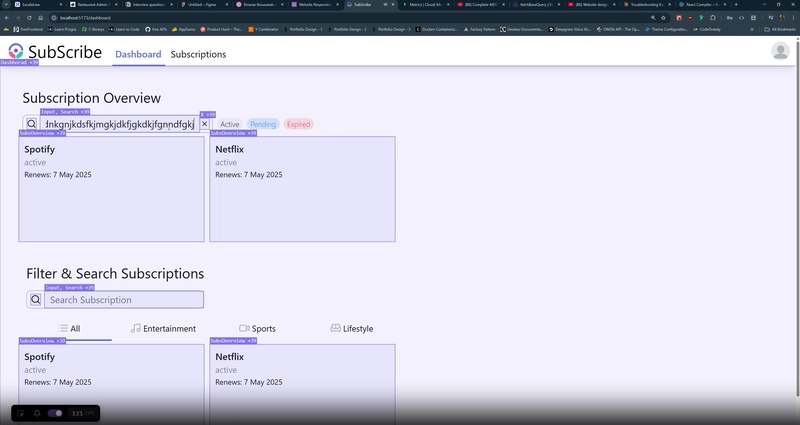Viewport: 800px width, 425px height.
Task: Open the Dashboard nav link
Action: click(x=138, y=54)
